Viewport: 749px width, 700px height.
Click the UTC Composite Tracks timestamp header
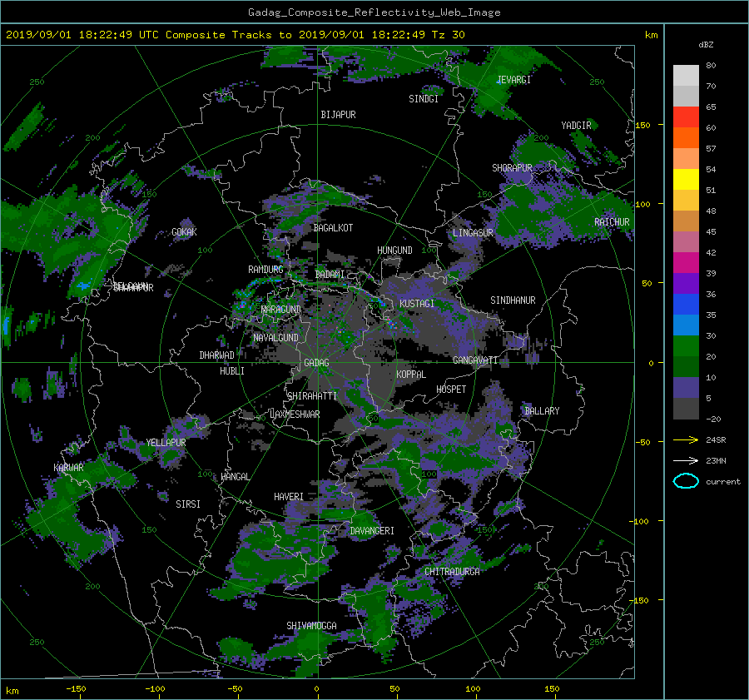click(x=235, y=35)
